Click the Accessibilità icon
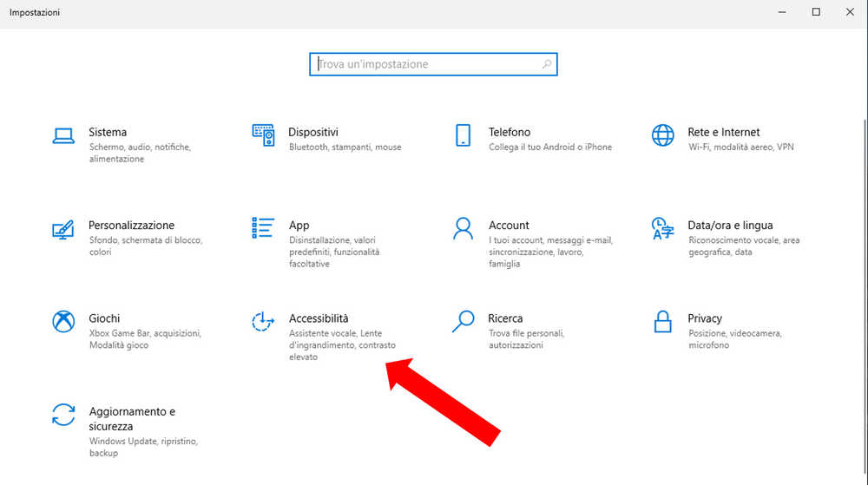Image resolution: width=868 pixels, height=485 pixels. (263, 322)
